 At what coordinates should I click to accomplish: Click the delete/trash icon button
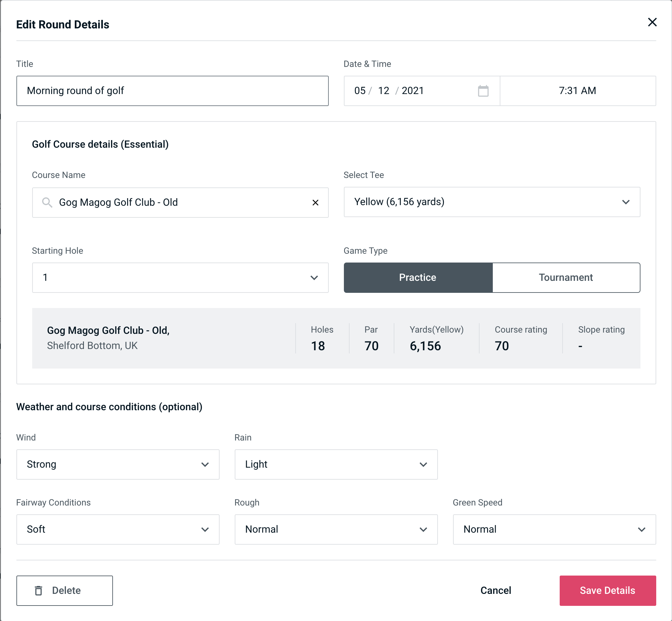[40, 591]
